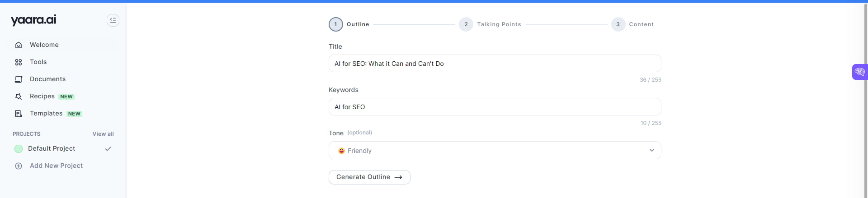This screenshot has width=868, height=198.
Task: Click the Welcome home icon
Action: point(19,45)
